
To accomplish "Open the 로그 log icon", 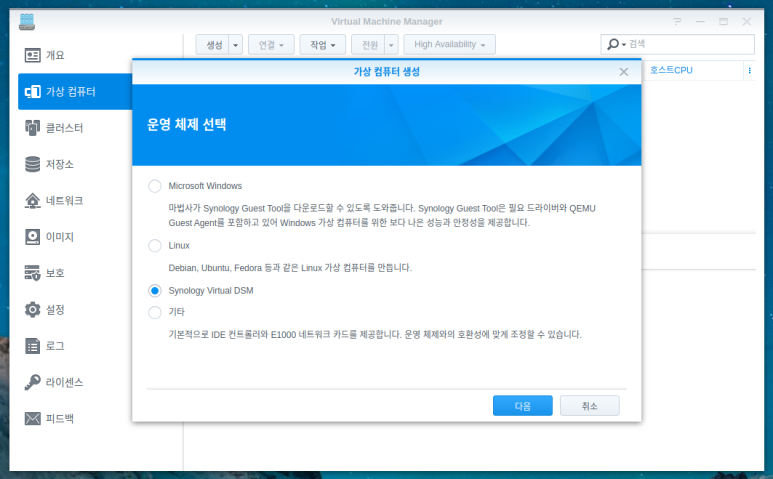I will click(33, 346).
